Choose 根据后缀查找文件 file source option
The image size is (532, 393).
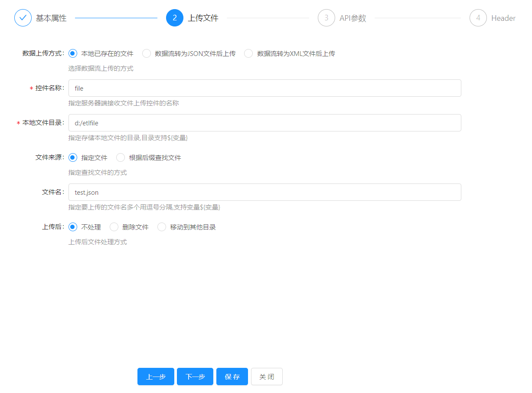[x=121, y=157]
